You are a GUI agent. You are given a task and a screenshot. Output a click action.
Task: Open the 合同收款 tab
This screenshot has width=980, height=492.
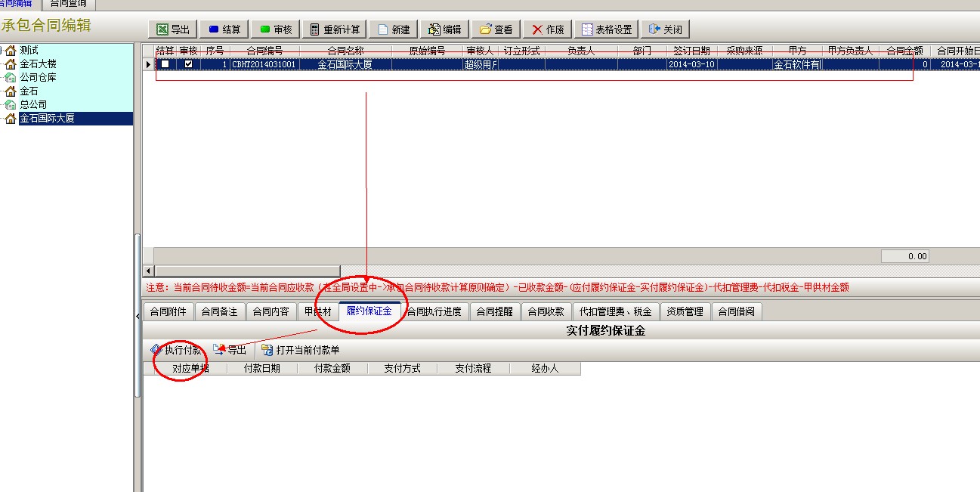546,311
